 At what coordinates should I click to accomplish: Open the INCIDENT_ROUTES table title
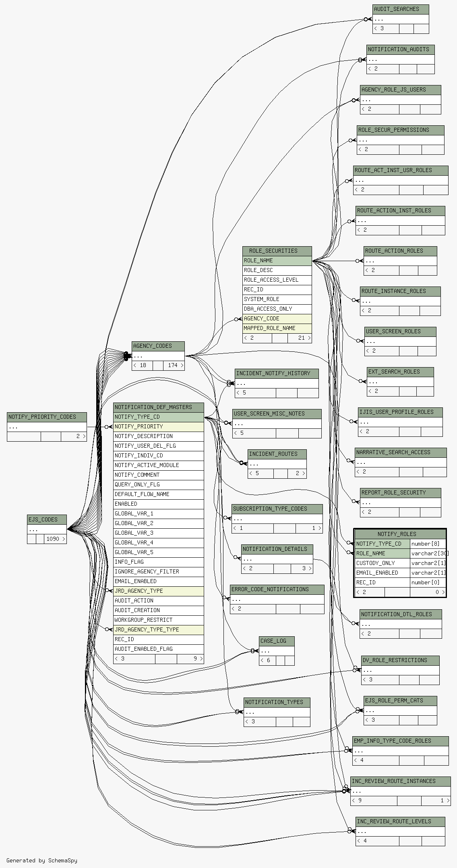277,454
